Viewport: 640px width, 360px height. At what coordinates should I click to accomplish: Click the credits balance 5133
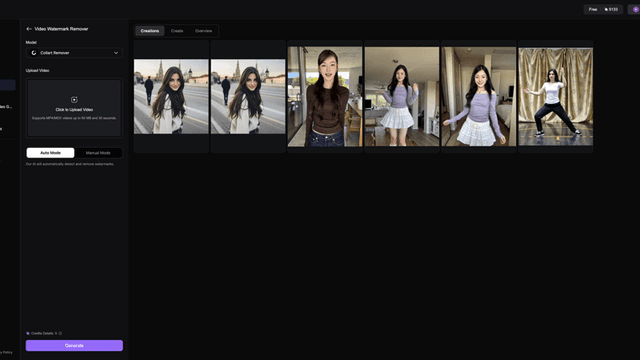point(611,9)
